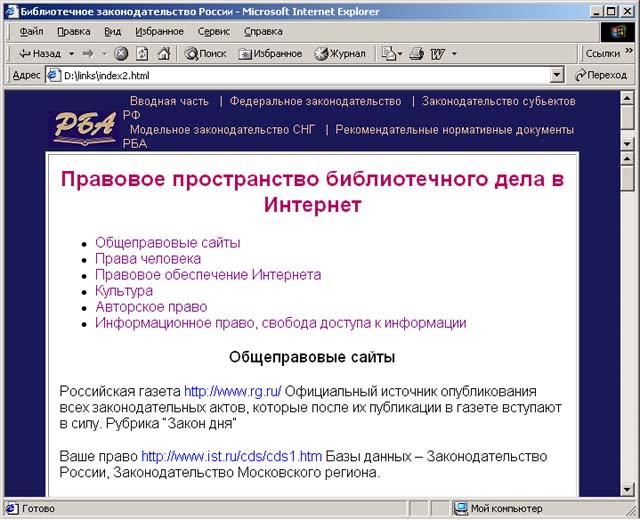
Task: Expand the Mail icon dropdown arrow
Action: (x=400, y=53)
